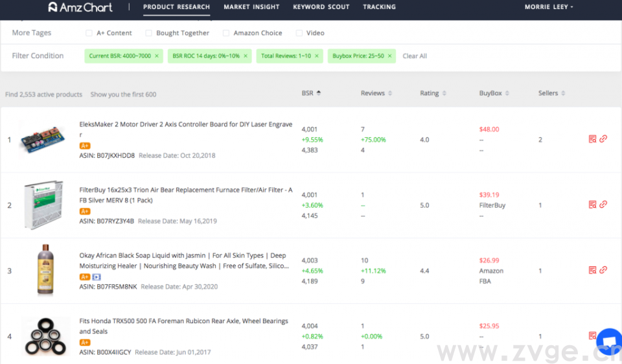This screenshot has height=364, width=622.
Task: Enable the A+ Content checkbox
Action: tap(89, 33)
